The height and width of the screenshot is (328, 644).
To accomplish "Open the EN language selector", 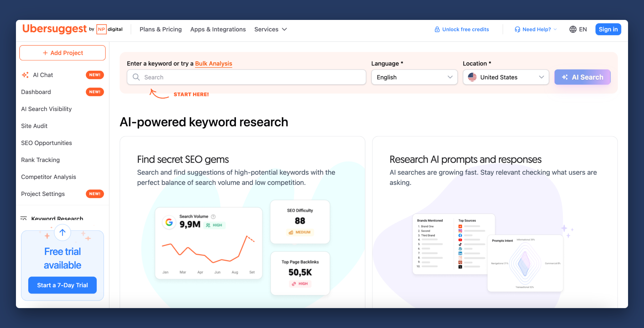I will click(x=578, y=29).
